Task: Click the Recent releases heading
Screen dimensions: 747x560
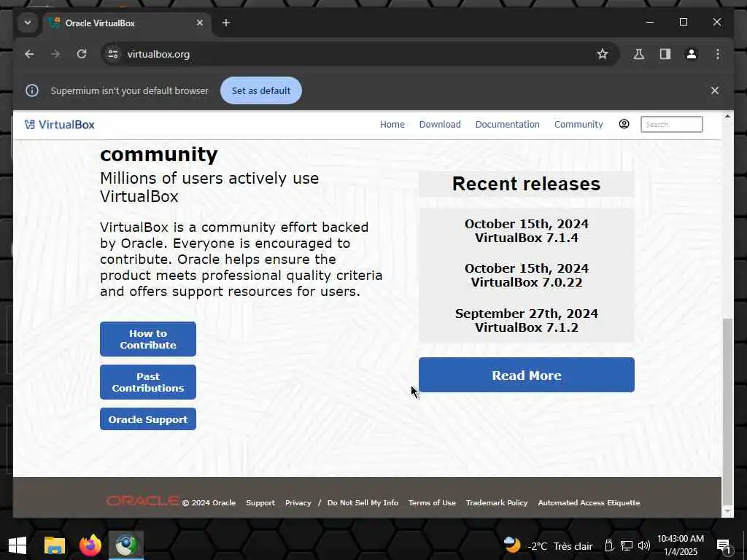Action: coord(527,184)
